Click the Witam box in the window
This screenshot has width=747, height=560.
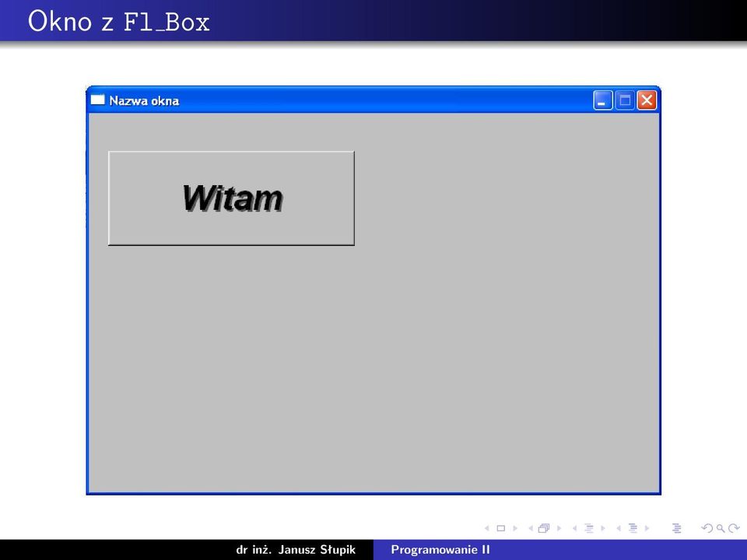pyautogui.click(x=231, y=198)
